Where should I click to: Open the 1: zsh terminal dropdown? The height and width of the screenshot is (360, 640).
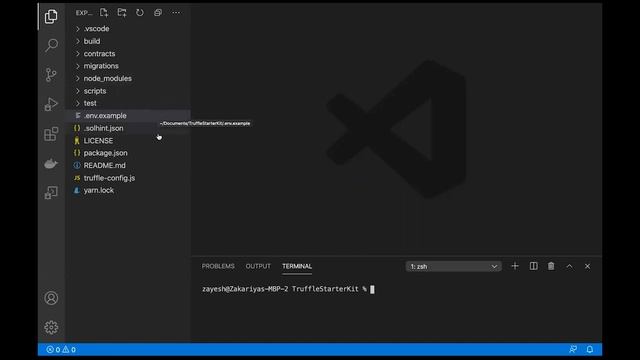point(453,267)
